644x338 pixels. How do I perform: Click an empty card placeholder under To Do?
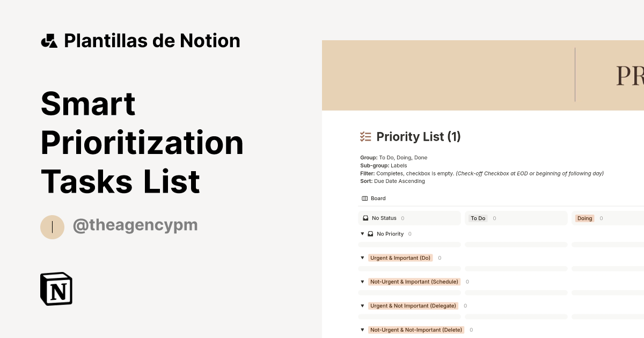coord(516,245)
